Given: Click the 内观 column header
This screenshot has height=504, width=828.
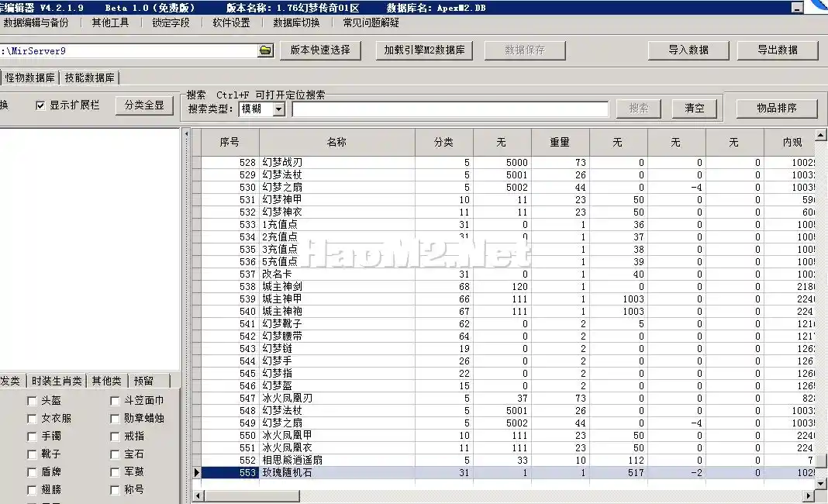Looking at the screenshot, I should [x=790, y=142].
